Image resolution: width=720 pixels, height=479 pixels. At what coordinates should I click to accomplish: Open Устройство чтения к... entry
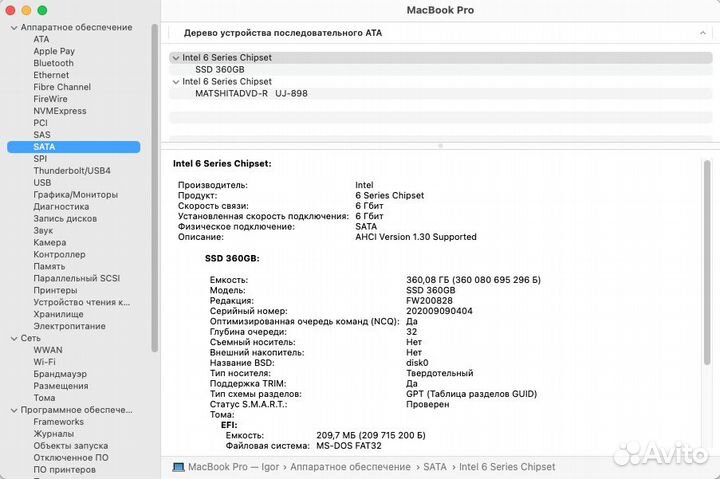click(x=81, y=302)
